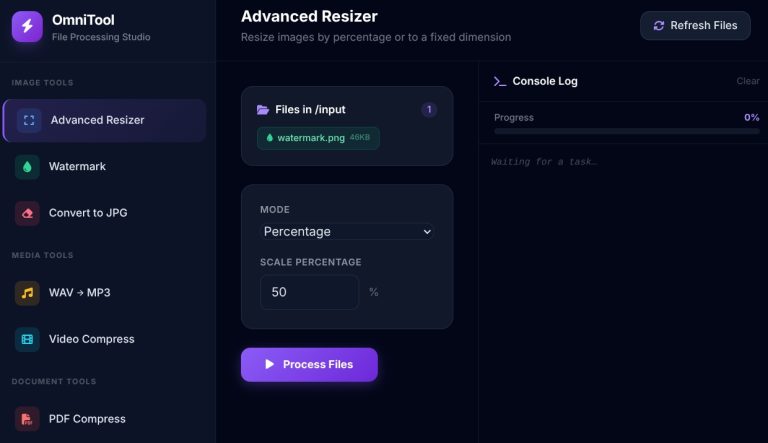The width and height of the screenshot is (768, 443).
Task: Click the file count badge showing 1
Action: point(429,110)
